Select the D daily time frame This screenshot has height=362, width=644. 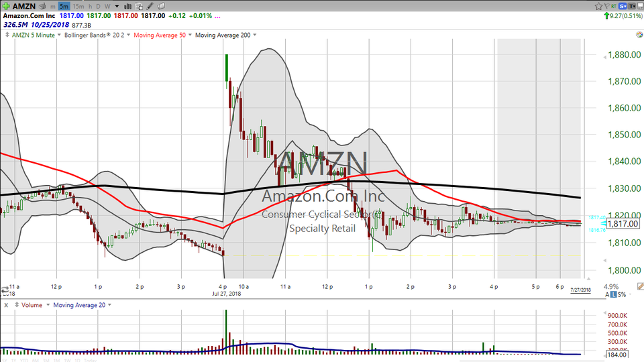click(98, 6)
